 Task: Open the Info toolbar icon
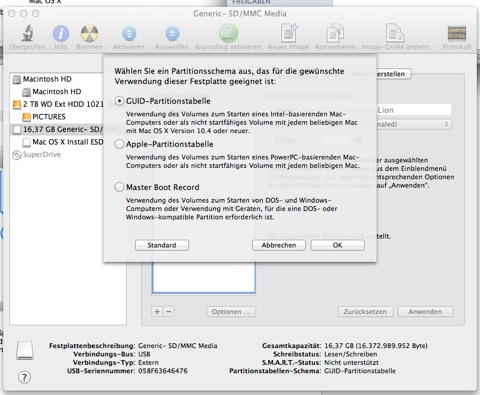(61, 33)
